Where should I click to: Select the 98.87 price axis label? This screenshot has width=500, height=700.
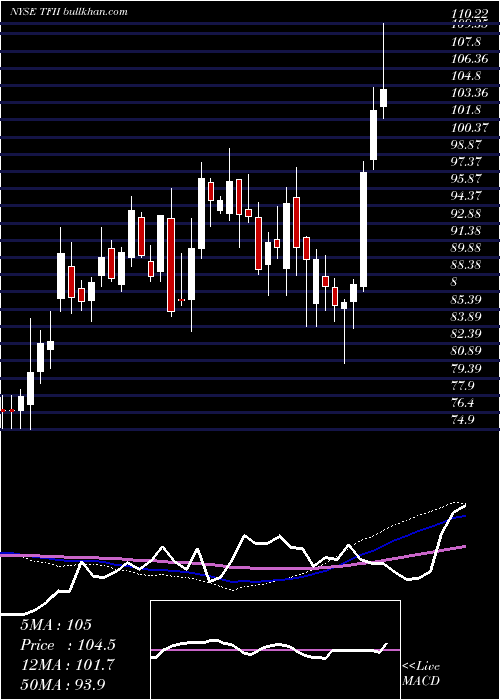466,145
